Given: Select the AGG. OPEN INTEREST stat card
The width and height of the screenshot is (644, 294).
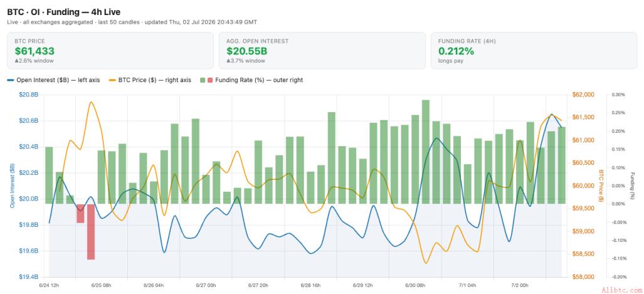Looking at the screenshot, I should tap(322, 51).
